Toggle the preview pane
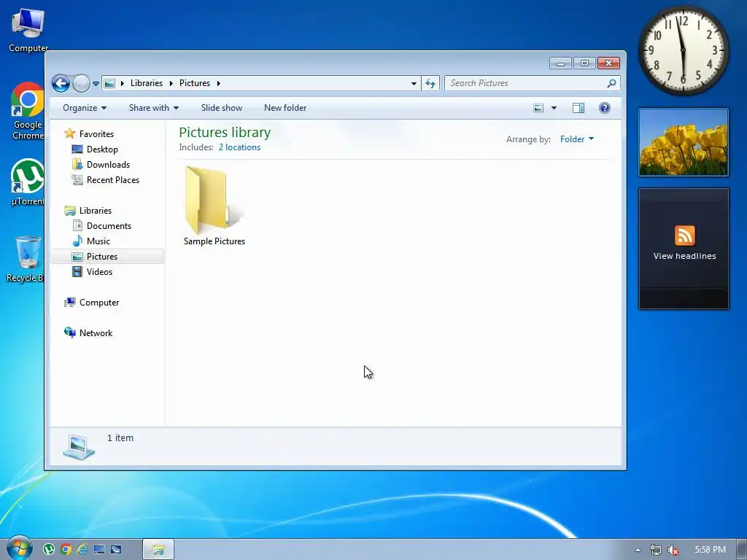 578,108
